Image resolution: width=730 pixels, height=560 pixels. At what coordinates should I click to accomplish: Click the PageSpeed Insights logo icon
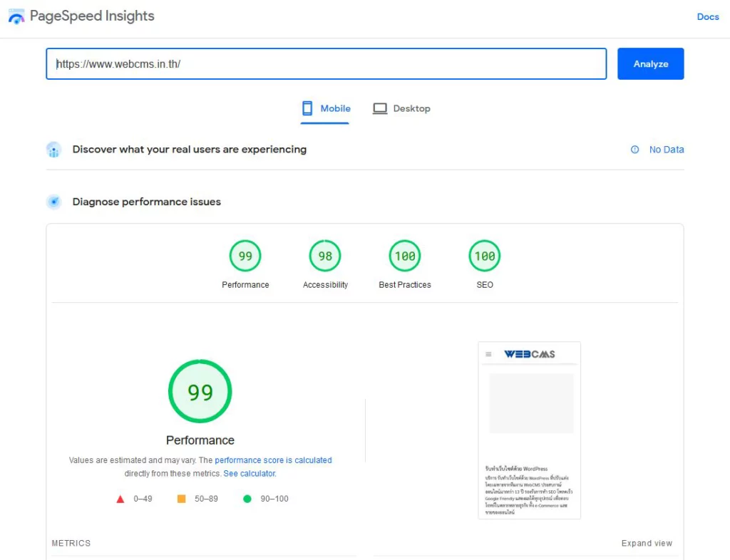(x=16, y=16)
